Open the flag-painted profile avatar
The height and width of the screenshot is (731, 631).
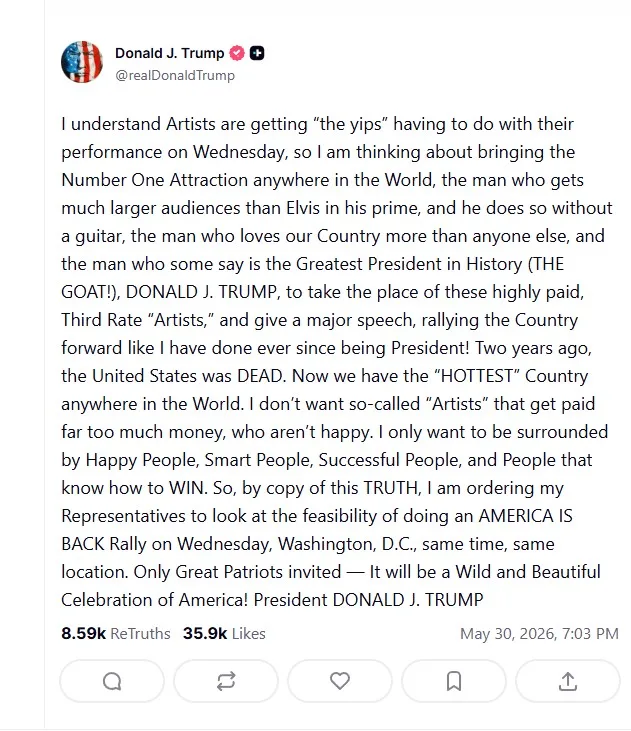coord(82,62)
